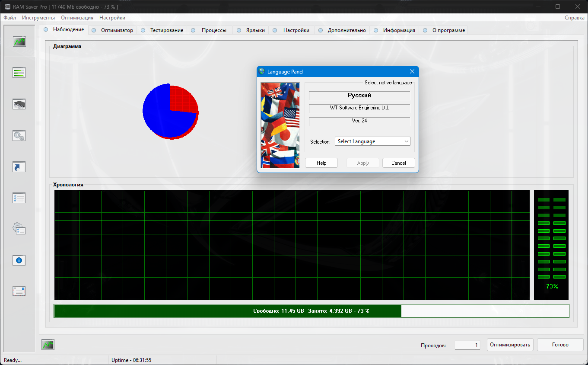Click the memory usage progress bar
Image resolution: width=588 pixels, height=365 pixels.
311,311
